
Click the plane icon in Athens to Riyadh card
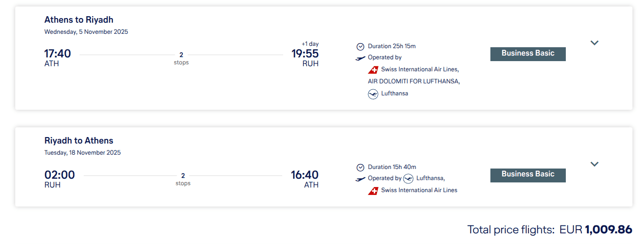point(360,58)
